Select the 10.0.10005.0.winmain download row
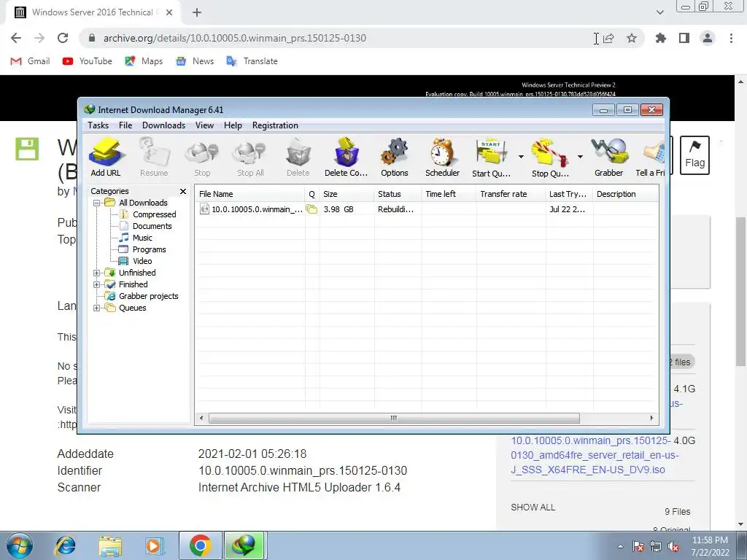This screenshot has width=747, height=560. 426,209
